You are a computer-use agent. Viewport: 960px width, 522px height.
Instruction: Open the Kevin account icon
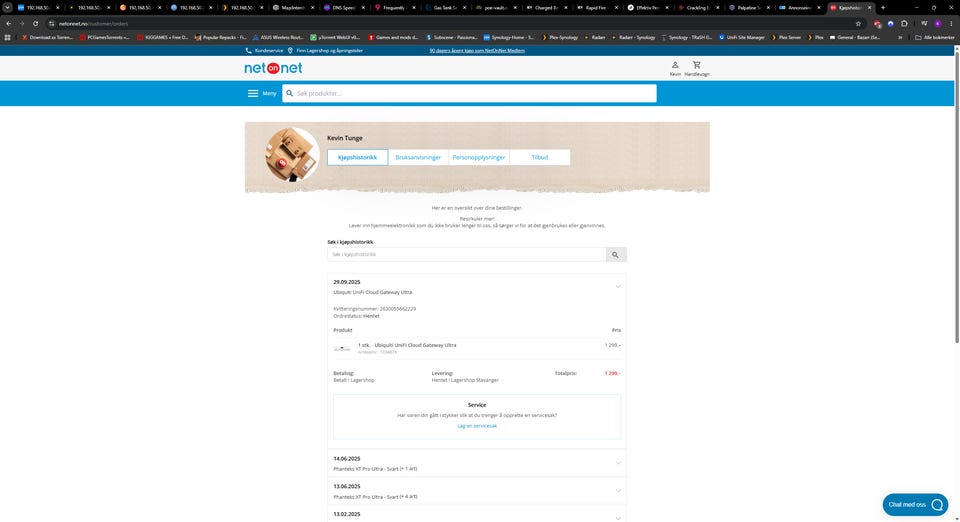675,65
